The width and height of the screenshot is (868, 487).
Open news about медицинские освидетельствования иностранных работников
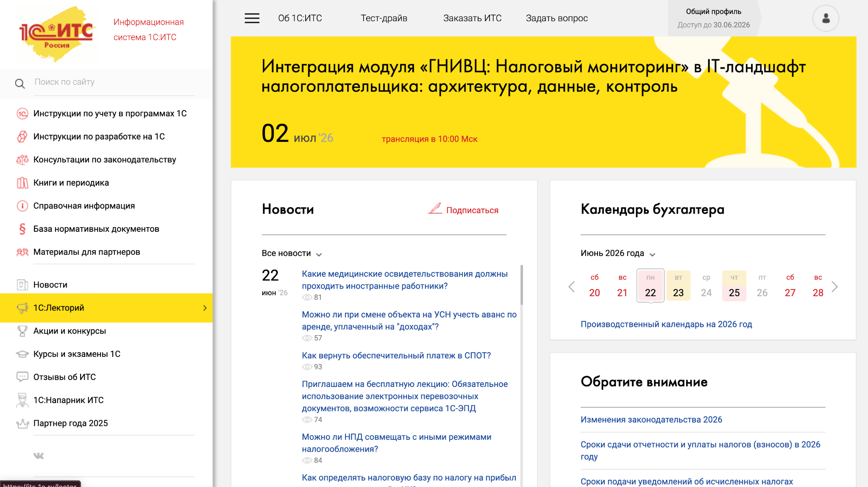(404, 280)
